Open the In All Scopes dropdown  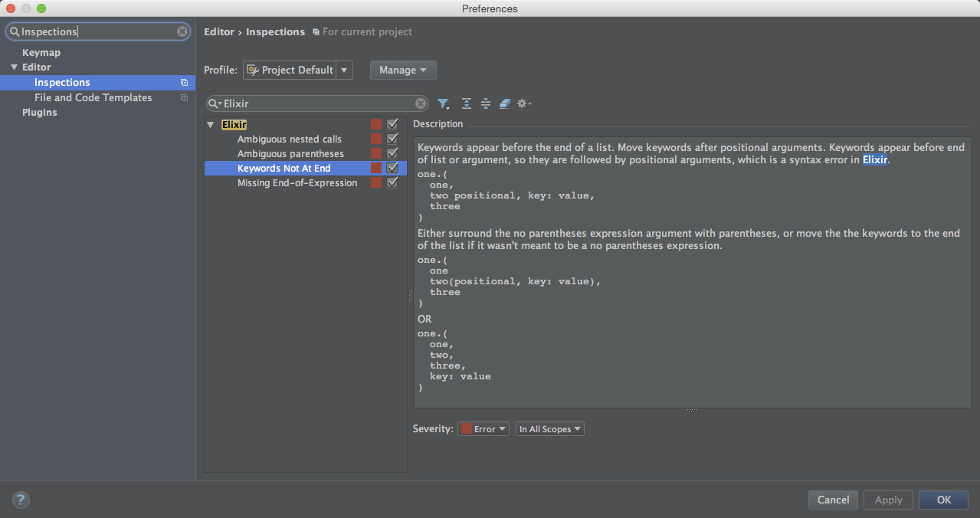(550, 429)
